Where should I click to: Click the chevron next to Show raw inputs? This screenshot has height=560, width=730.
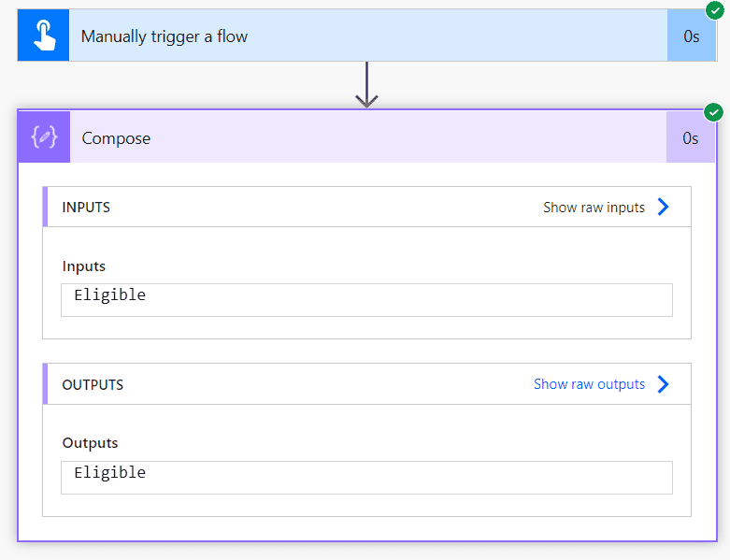(x=663, y=207)
